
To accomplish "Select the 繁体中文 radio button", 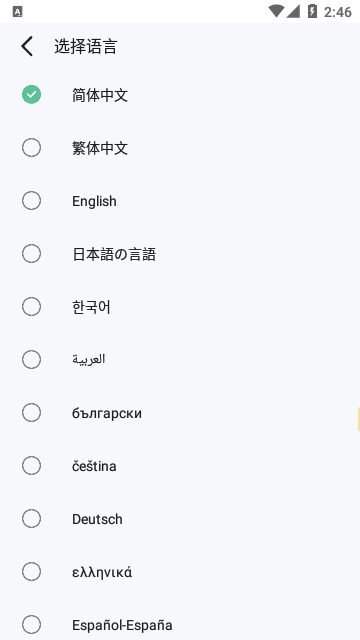I will point(31,147).
